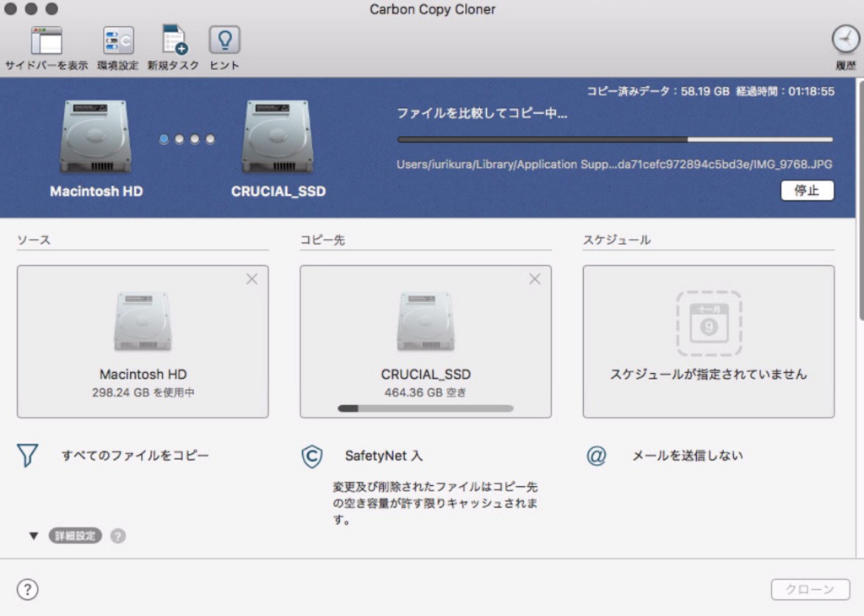Click the close window button in title bar
This screenshot has height=616, width=864.
10,8
